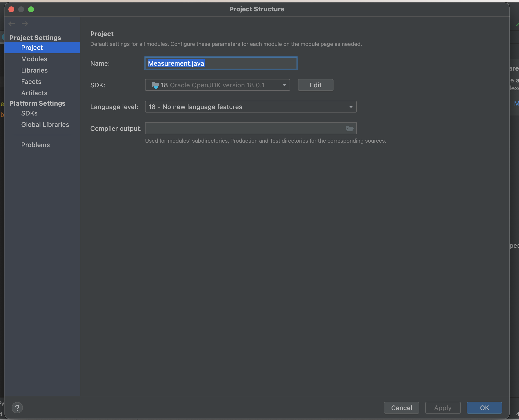Open the Libraries settings page
The width and height of the screenshot is (519, 420).
[34, 70]
